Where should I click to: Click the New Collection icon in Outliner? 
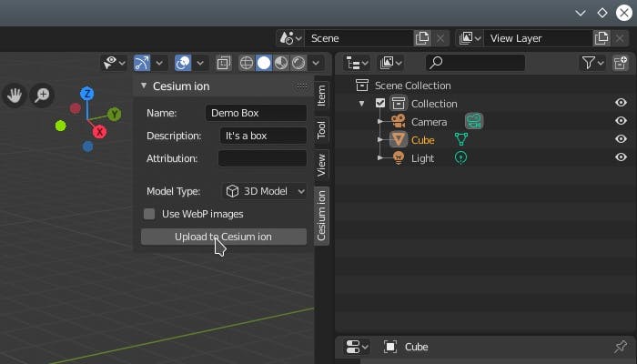pos(621,63)
